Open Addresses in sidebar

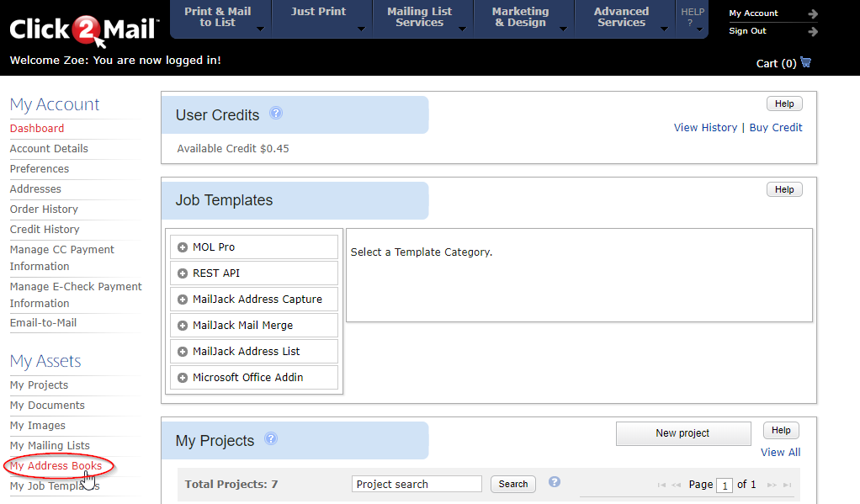(x=35, y=189)
